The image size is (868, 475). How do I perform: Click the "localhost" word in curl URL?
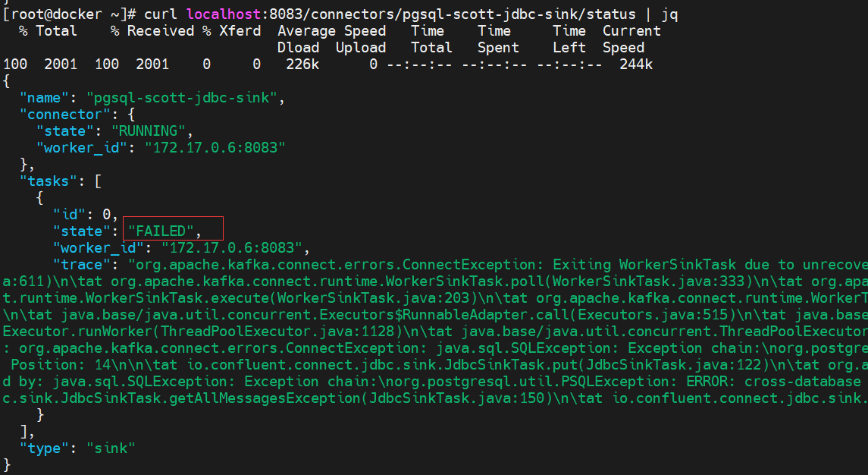(223, 14)
